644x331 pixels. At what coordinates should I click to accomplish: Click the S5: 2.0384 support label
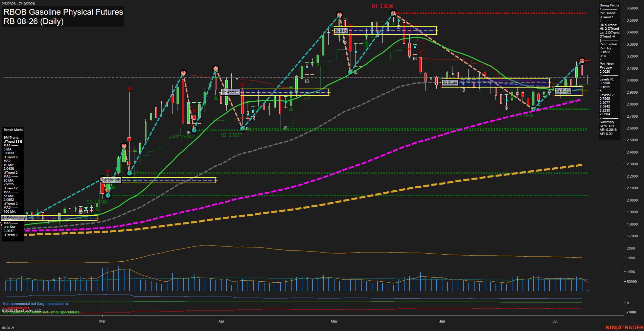click(97, 202)
